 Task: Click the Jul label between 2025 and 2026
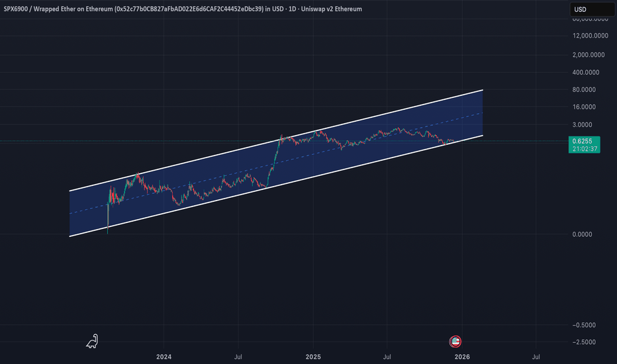click(x=387, y=357)
